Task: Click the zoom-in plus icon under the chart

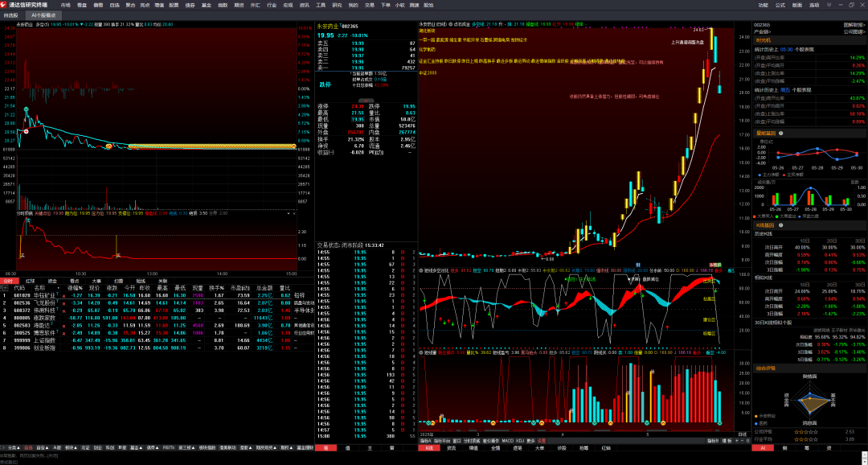Action: pos(736,441)
